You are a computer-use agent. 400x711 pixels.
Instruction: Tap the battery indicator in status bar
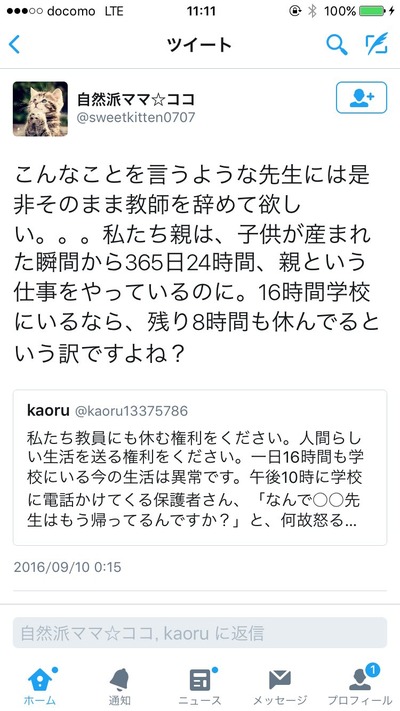(x=371, y=11)
